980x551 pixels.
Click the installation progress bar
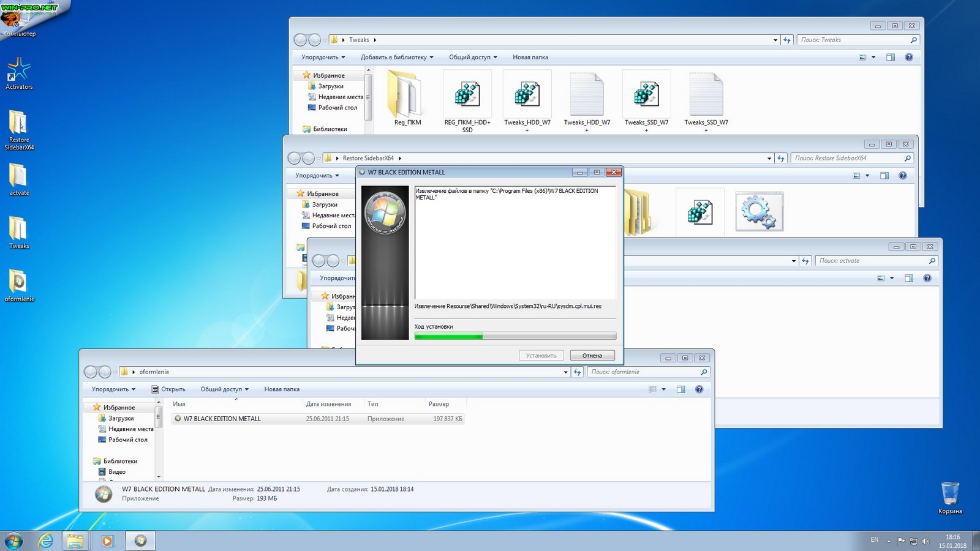(514, 336)
